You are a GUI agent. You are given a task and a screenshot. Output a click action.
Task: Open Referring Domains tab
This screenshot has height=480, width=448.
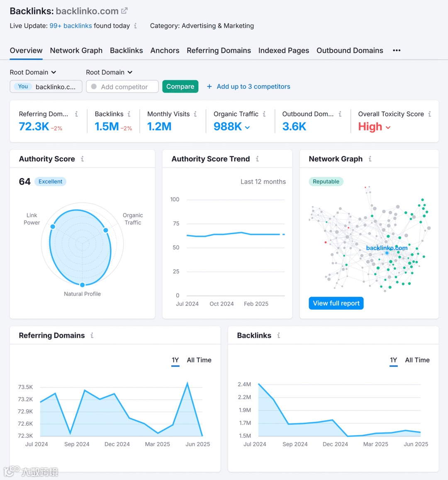(219, 51)
